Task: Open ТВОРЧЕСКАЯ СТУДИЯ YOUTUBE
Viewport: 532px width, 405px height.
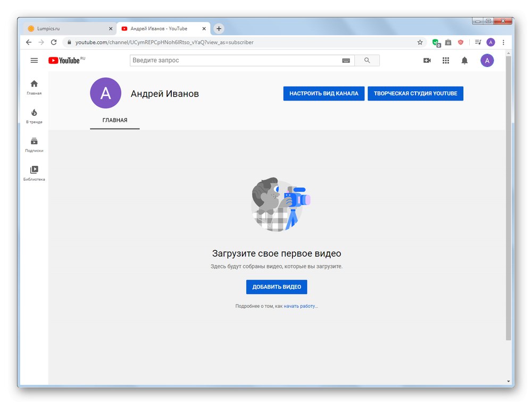Action: pos(415,93)
